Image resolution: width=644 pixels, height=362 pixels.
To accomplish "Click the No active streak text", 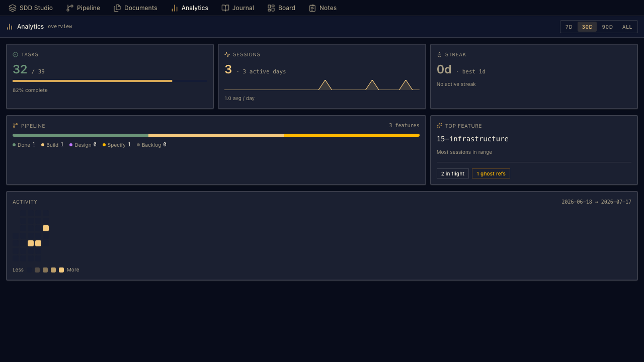I will pos(456,84).
